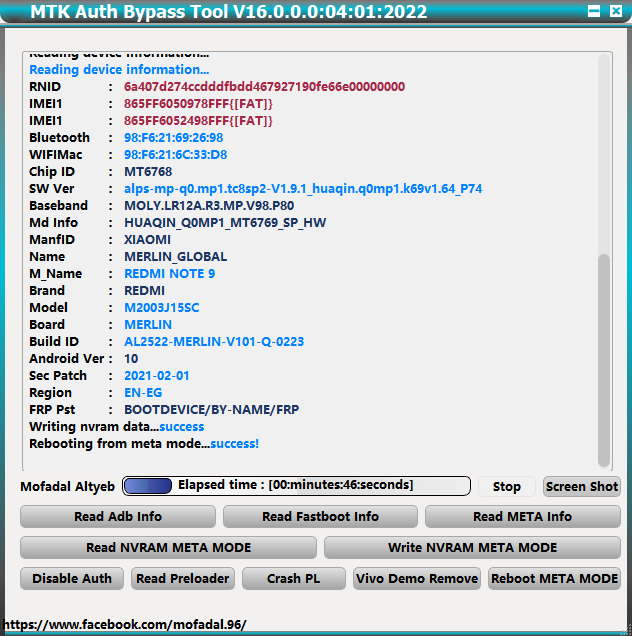Click the blue Reading device information line
632x636 pixels.
coord(119,70)
